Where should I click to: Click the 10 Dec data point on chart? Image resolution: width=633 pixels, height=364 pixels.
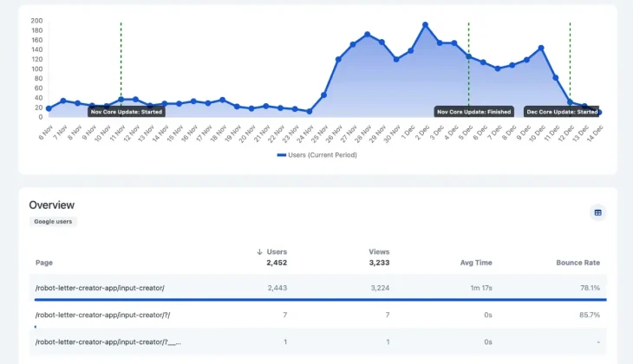(541, 48)
